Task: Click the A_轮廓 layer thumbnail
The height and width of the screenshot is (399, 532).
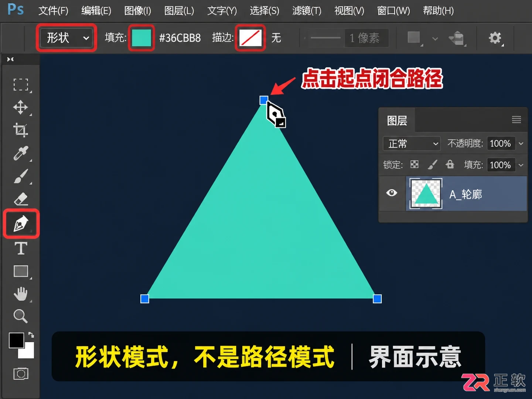Action: tap(426, 194)
